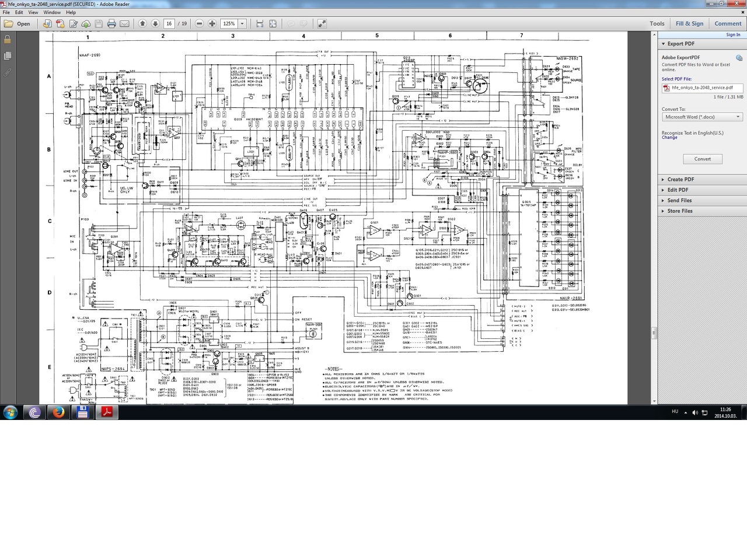The height and width of the screenshot is (560, 747).
Task: Click the page number field showing 16
Action: coord(169,24)
